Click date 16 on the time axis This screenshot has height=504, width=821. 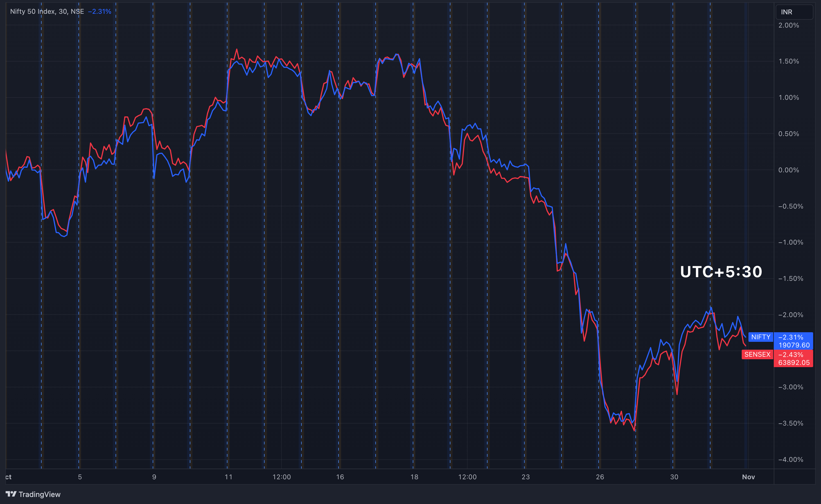[340, 477]
